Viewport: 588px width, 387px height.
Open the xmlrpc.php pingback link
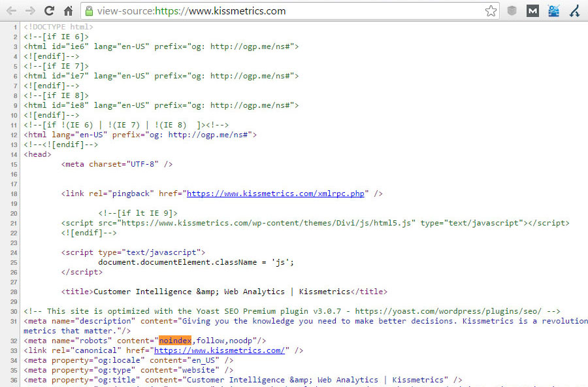(276, 193)
